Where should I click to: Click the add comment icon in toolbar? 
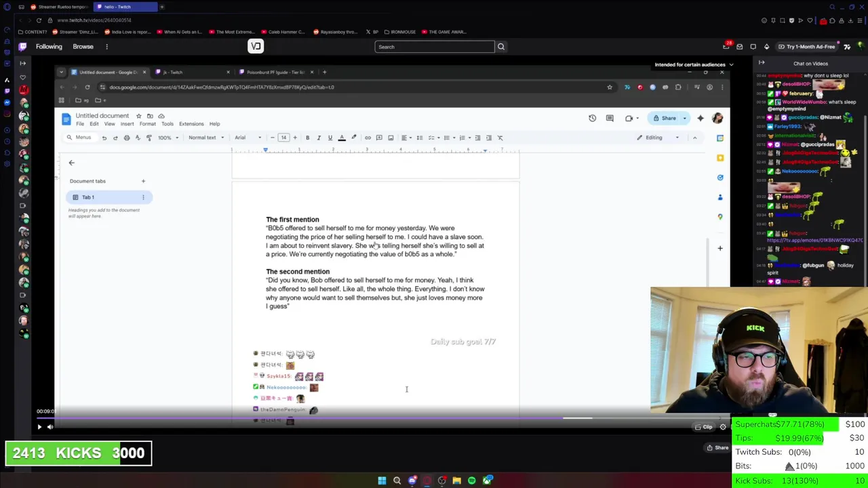[x=379, y=138]
